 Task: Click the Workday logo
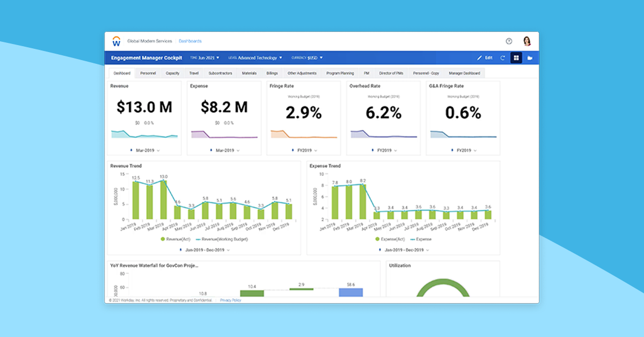click(x=116, y=40)
